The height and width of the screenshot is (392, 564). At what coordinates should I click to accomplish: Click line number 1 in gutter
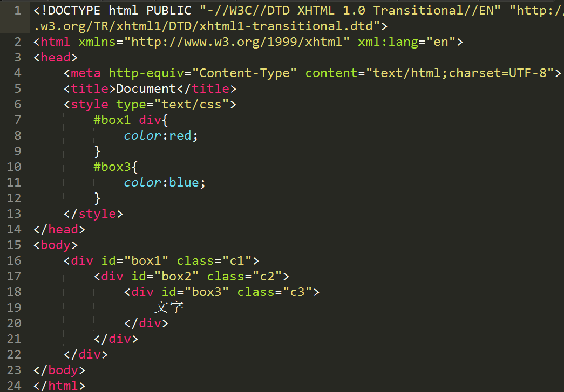pos(18,10)
